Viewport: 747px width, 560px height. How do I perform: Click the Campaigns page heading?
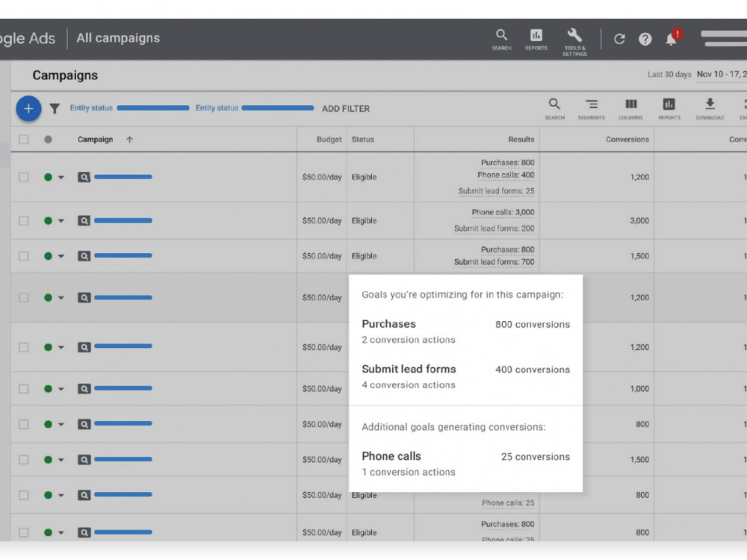65,75
